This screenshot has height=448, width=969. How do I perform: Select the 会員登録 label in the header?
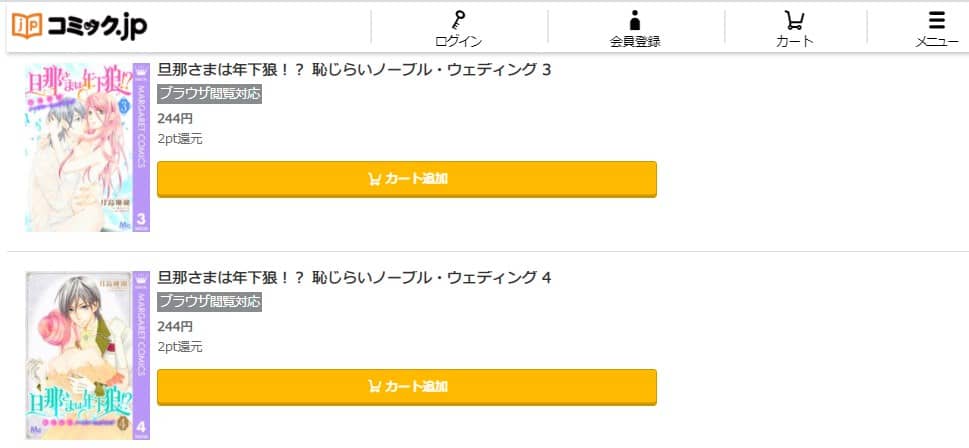(635, 42)
